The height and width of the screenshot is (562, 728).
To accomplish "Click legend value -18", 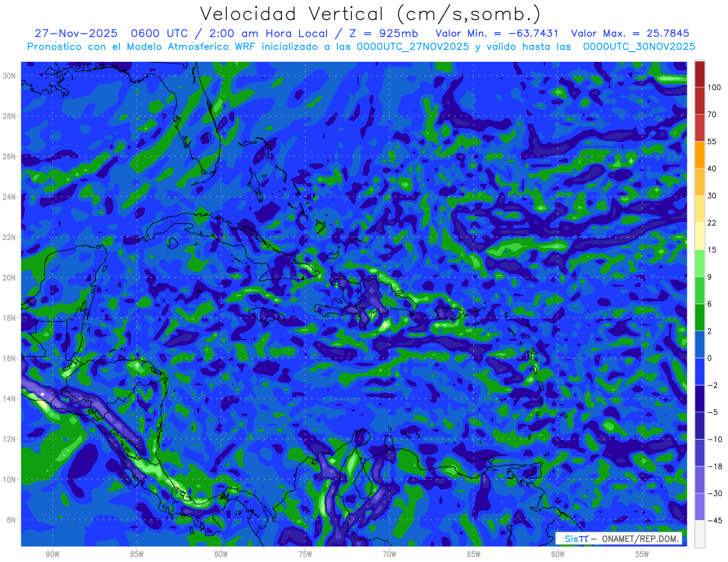I will [x=715, y=466].
